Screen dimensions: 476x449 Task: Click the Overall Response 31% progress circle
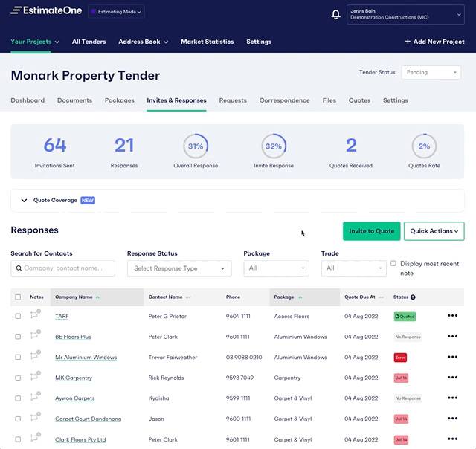tap(196, 146)
